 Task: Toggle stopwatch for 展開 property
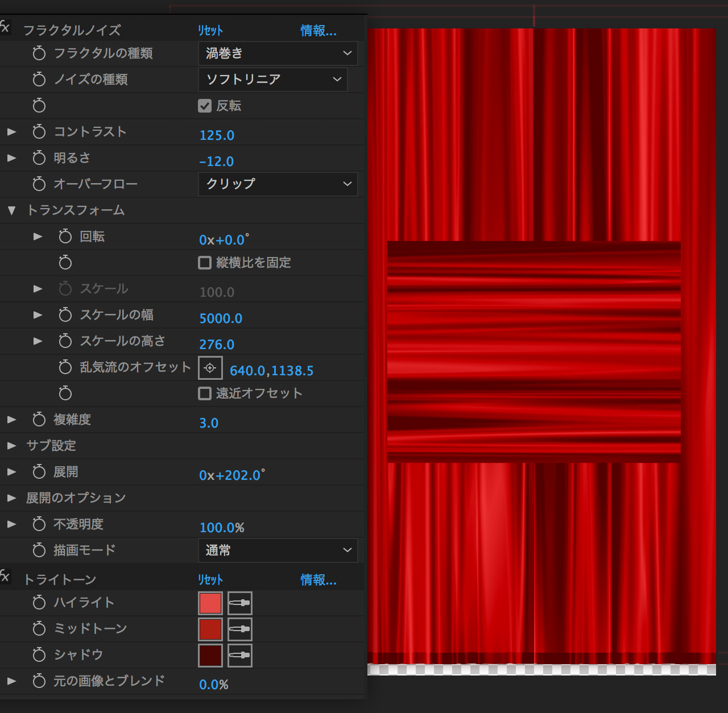[x=39, y=472]
